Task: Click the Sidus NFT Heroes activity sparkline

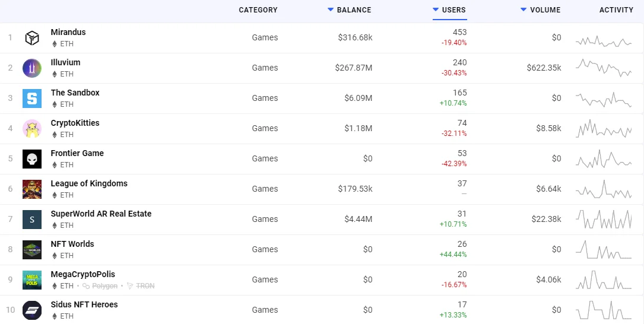Action: 603,310
